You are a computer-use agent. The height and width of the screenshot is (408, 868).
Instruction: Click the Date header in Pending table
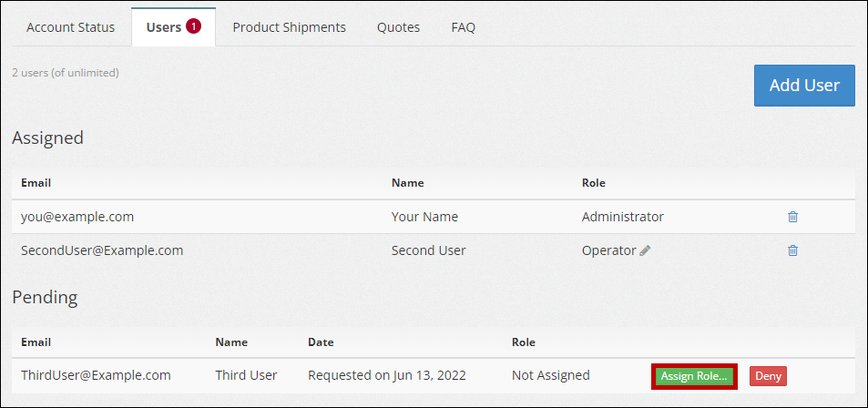click(x=321, y=342)
